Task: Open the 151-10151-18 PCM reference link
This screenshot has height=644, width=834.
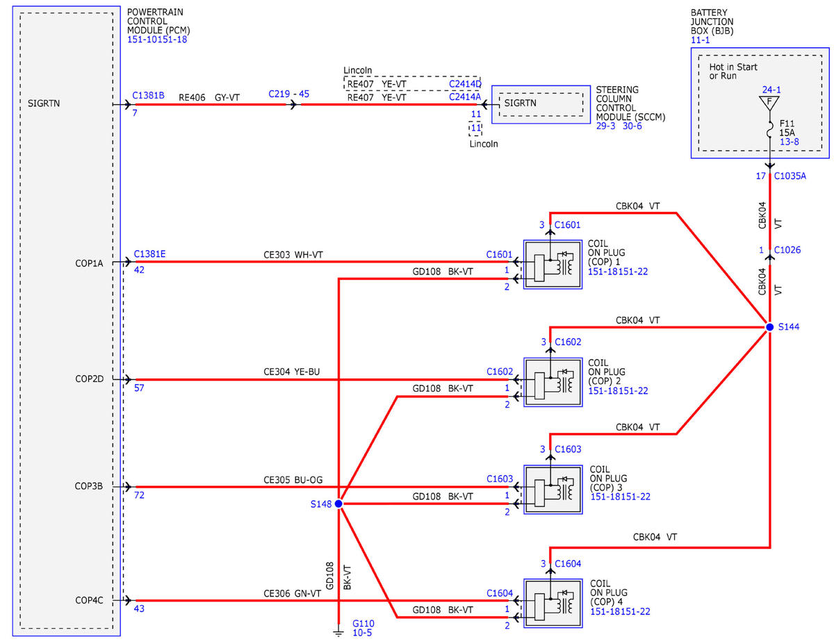Action: pos(158,40)
